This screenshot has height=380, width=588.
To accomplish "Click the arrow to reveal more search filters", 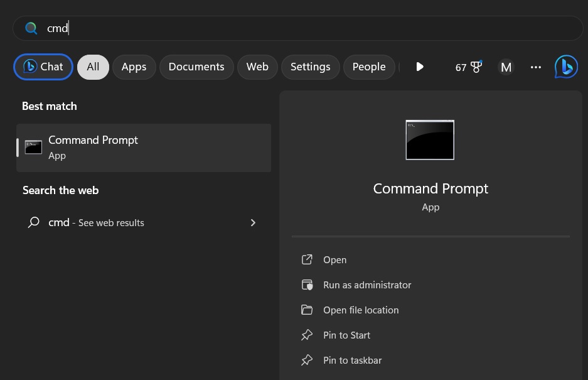I will 419,67.
